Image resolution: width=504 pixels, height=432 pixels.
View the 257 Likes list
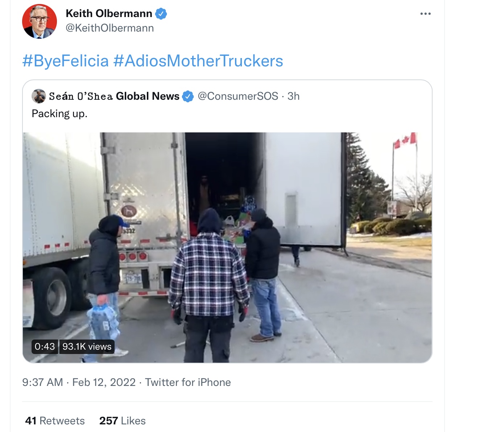click(122, 421)
